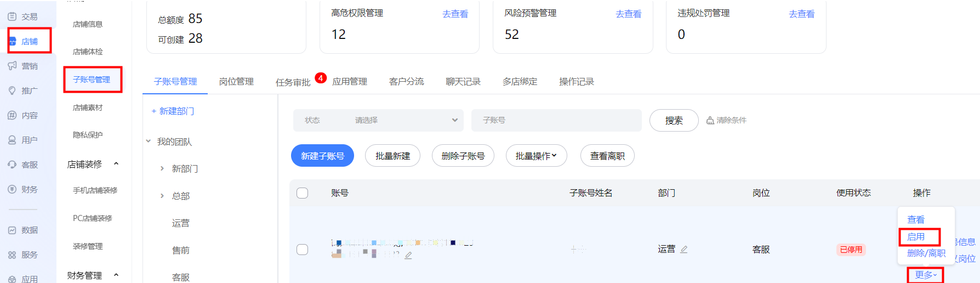Viewport: 980px width, 283px height.
Task: Collapse the 店铺装修 menu group
Action: pyautogui.click(x=116, y=164)
